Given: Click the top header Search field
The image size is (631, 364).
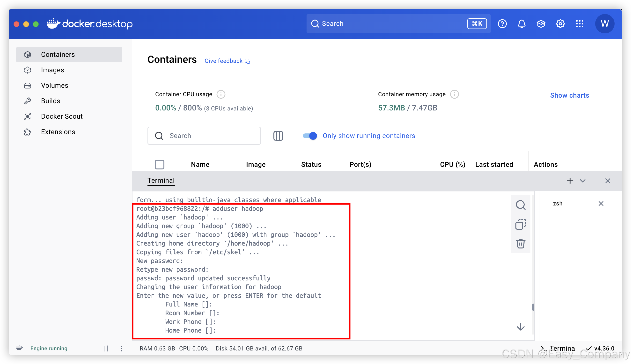Looking at the screenshot, I should click(x=398, y=24).
